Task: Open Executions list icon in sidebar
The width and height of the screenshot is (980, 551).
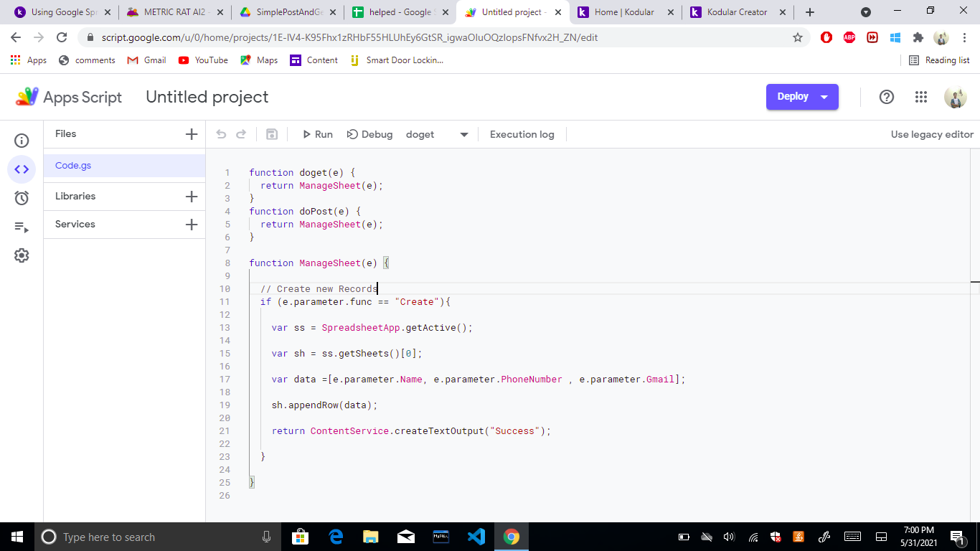Action: tap(22, 227)
